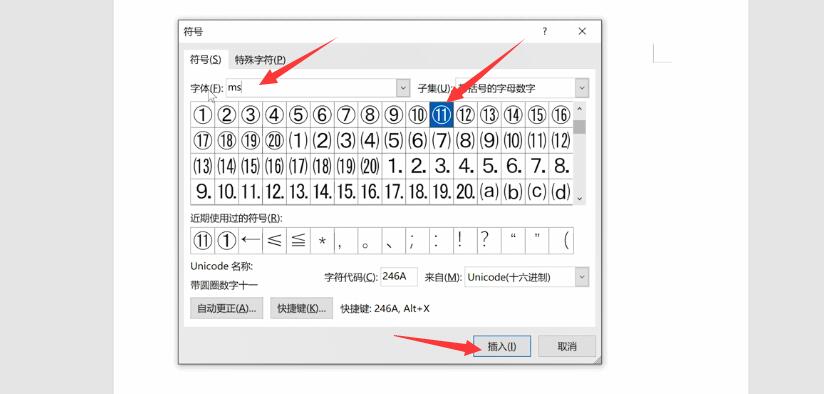
Task: Pick the '12.' full-stop number symbol
Action: coord(274,192)
